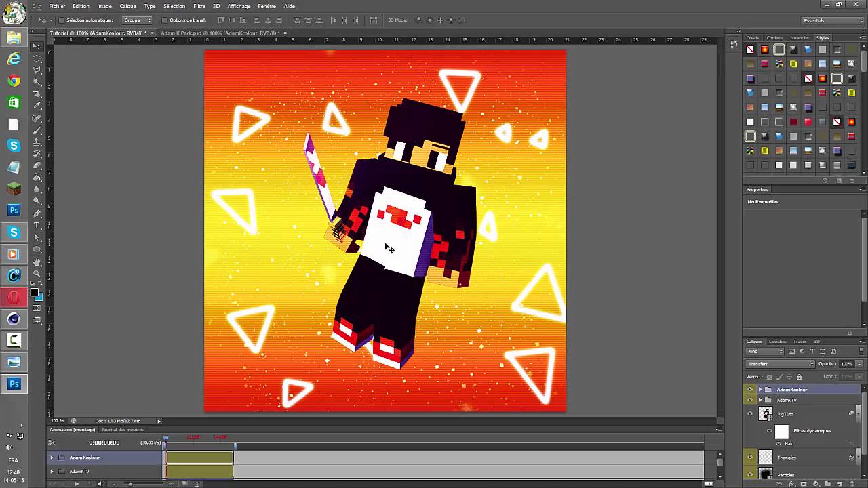Expand the AdamKTV track in timeline
This screenshot has width=868, height=488.
pyautogui.click(x=52, y=471)
